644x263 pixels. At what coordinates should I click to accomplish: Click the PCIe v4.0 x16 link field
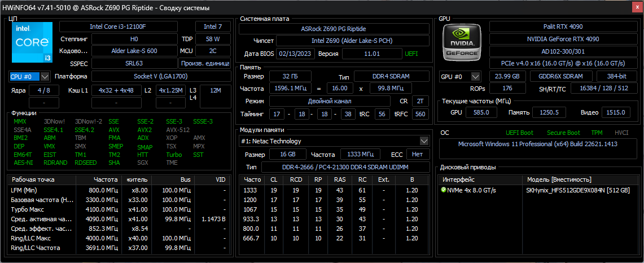point(563,63)
